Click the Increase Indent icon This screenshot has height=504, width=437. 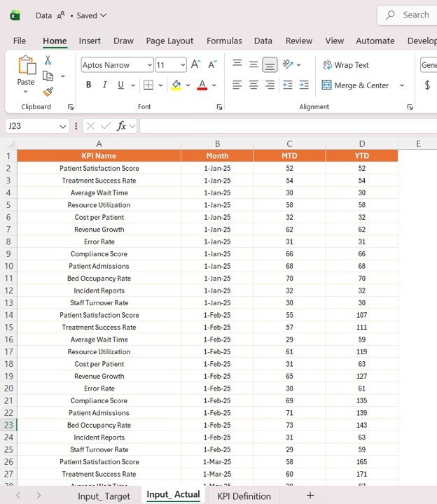(304, 85)
